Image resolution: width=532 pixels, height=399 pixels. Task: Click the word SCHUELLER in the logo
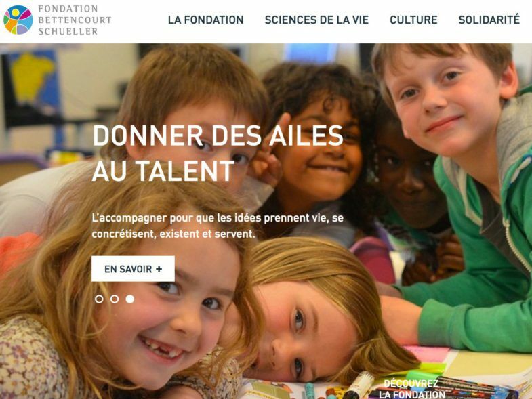pyautogui.click(x=68, y=32)
